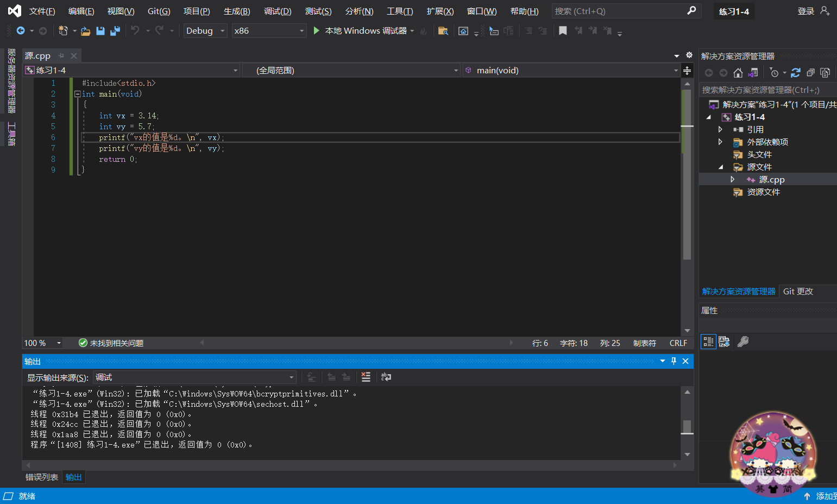837x504 pixels.
Task: Collapse the main function code fold at line 2
Action: coord(78,94)
